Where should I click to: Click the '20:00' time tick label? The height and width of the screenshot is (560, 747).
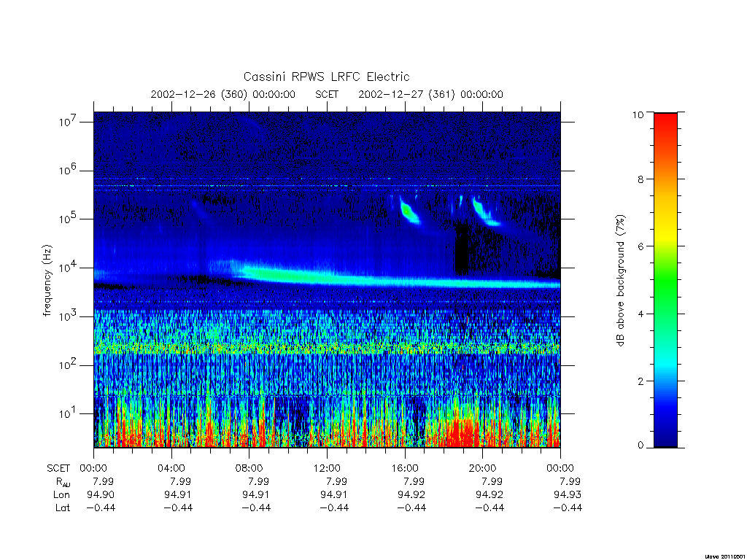[482, 468]
